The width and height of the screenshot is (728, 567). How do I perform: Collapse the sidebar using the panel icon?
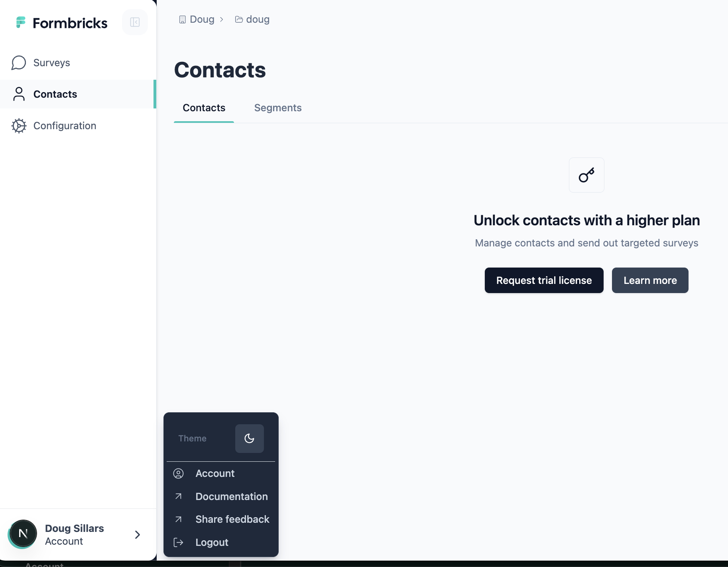[135, 22]
